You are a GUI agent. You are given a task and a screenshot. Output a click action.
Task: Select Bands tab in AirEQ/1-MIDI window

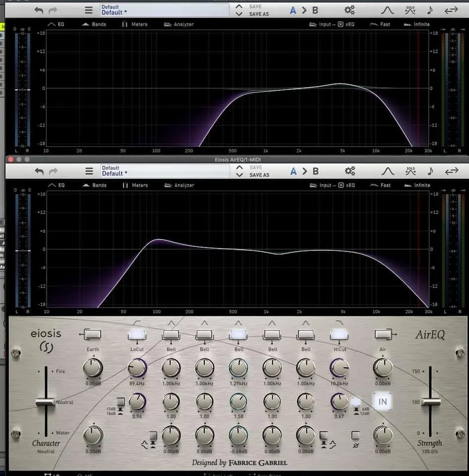(x=94, y=185)
